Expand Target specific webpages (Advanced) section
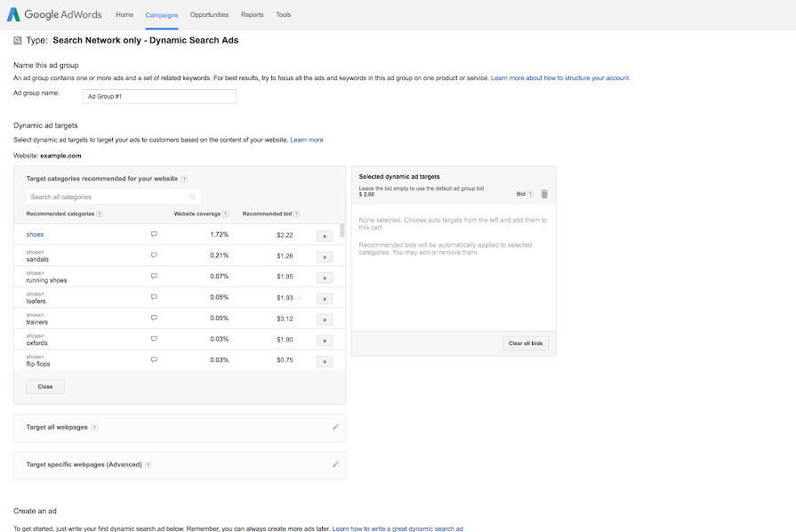 point(84,464)
